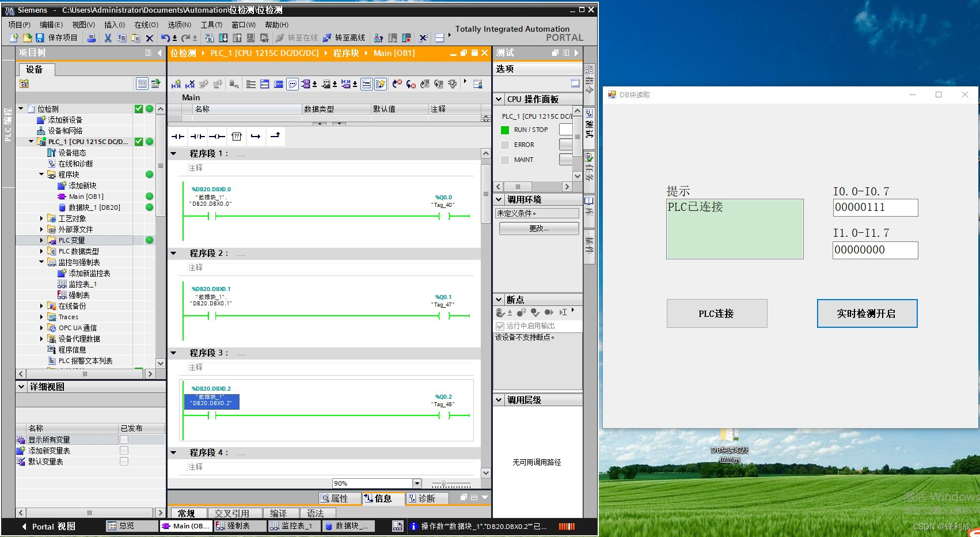The height and width of the screenshot is (537, 980).
Task: Click the PLC连接 button in DB块读取 window
Action: 717,313
